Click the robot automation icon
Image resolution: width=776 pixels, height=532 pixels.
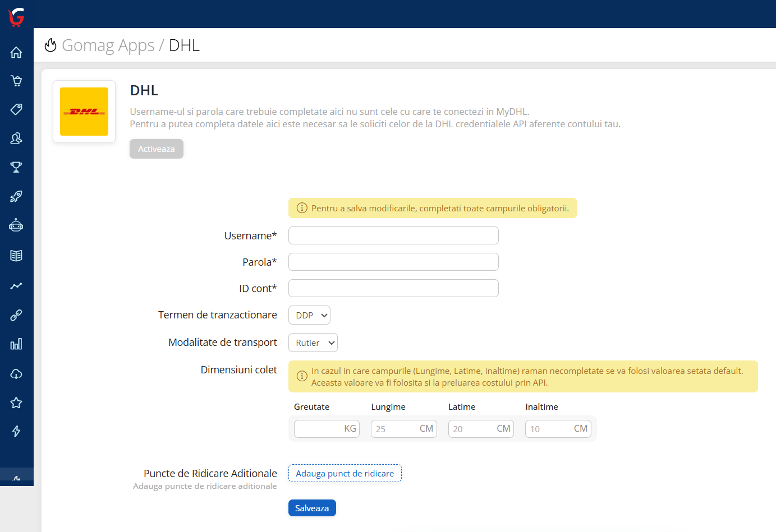click(16, 225)
